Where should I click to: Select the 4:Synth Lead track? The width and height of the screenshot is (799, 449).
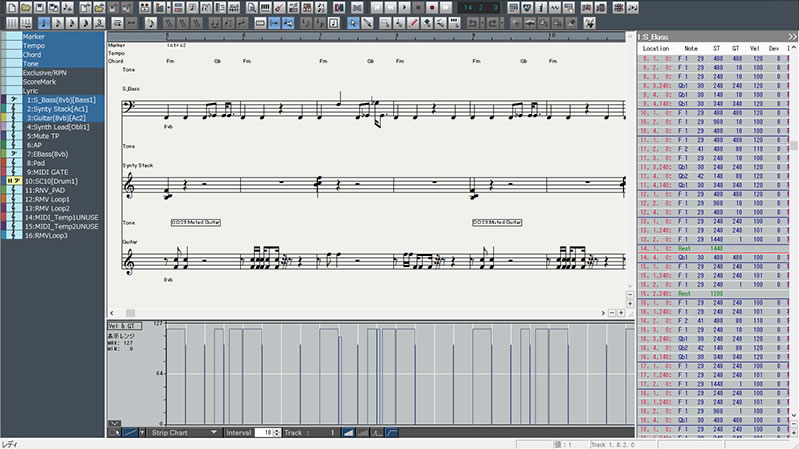point(58,127)
